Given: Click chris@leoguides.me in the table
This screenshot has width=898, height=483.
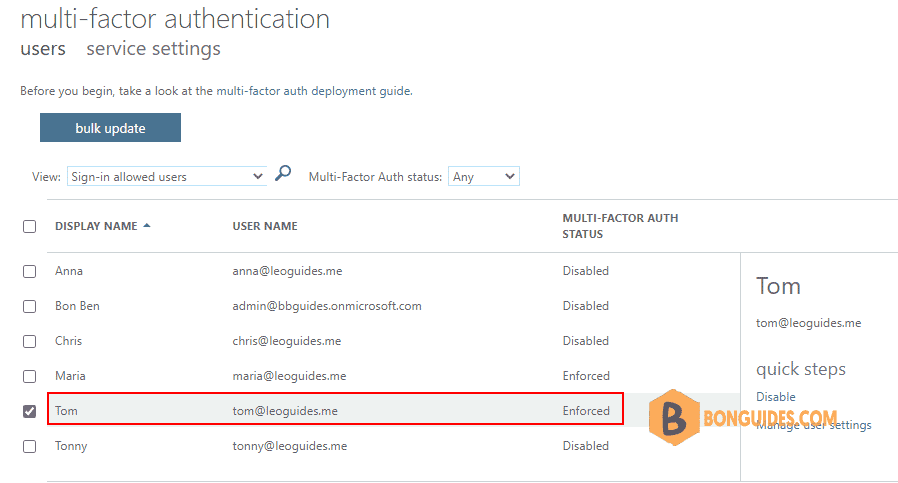Looking at the screenshot, I should [286, 340].
